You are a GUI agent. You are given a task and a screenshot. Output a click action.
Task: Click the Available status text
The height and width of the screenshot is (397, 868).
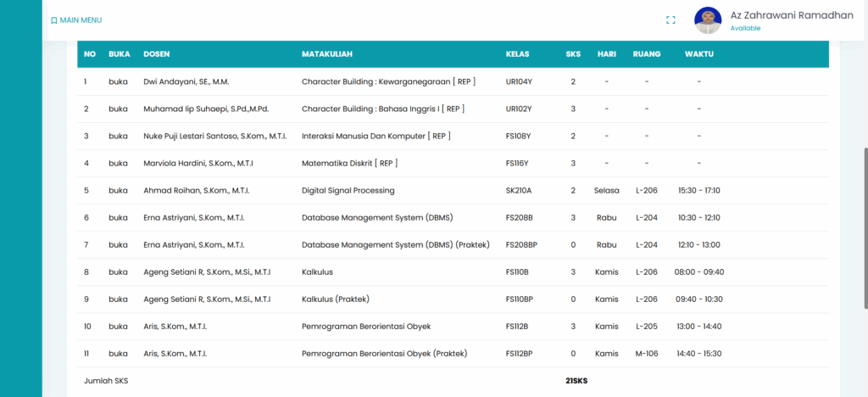[745, 28]
